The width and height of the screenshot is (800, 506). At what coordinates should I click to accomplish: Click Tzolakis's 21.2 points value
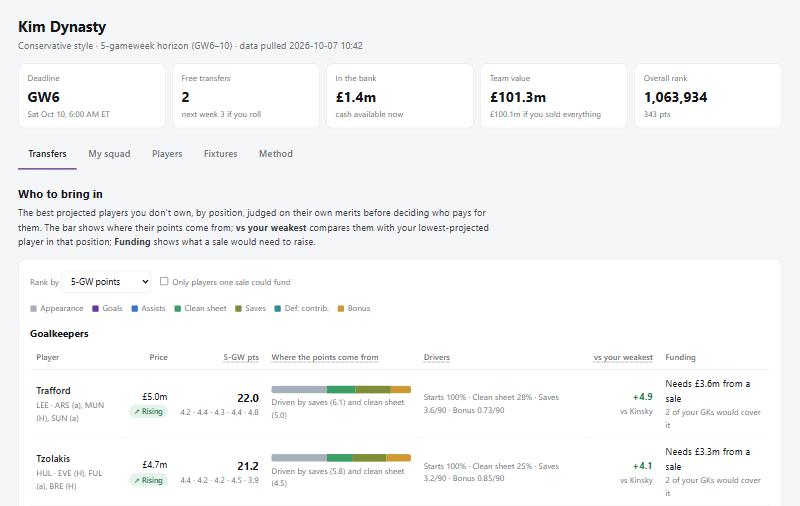[248, 466]
